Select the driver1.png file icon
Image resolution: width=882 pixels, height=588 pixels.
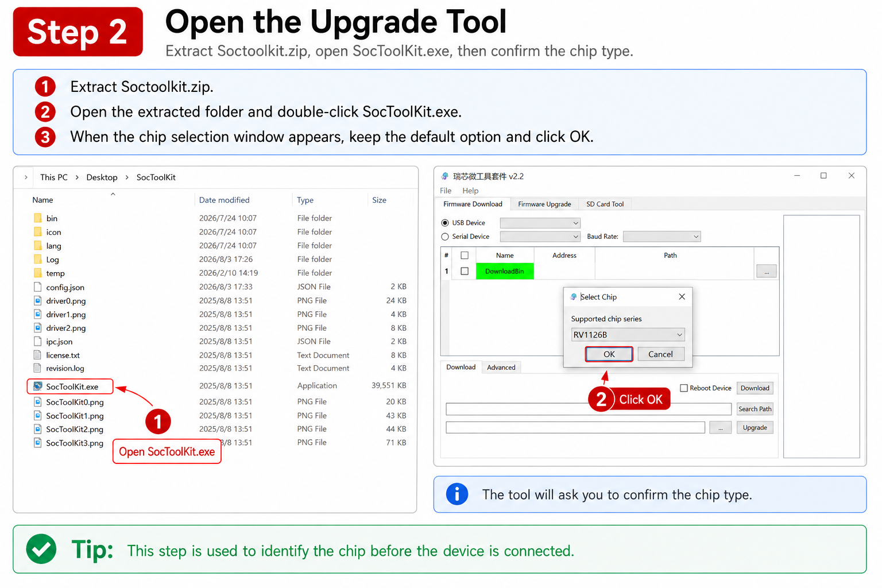(38, 315)
